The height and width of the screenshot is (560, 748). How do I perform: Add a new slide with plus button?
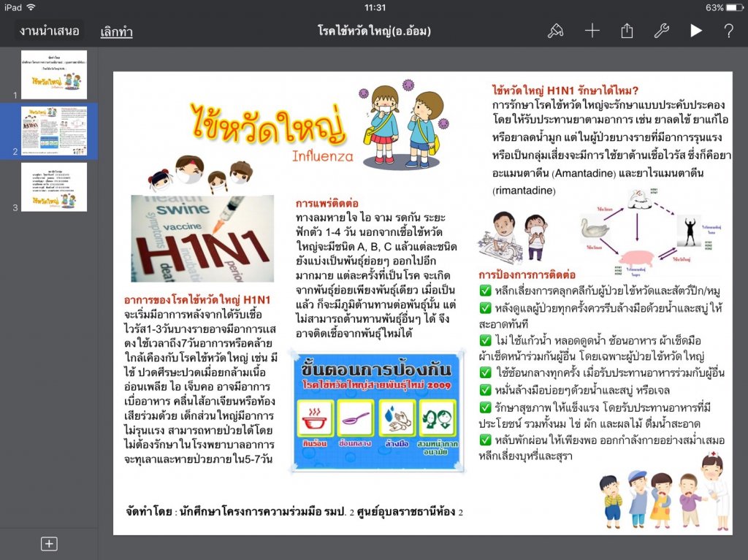[49, 544]
